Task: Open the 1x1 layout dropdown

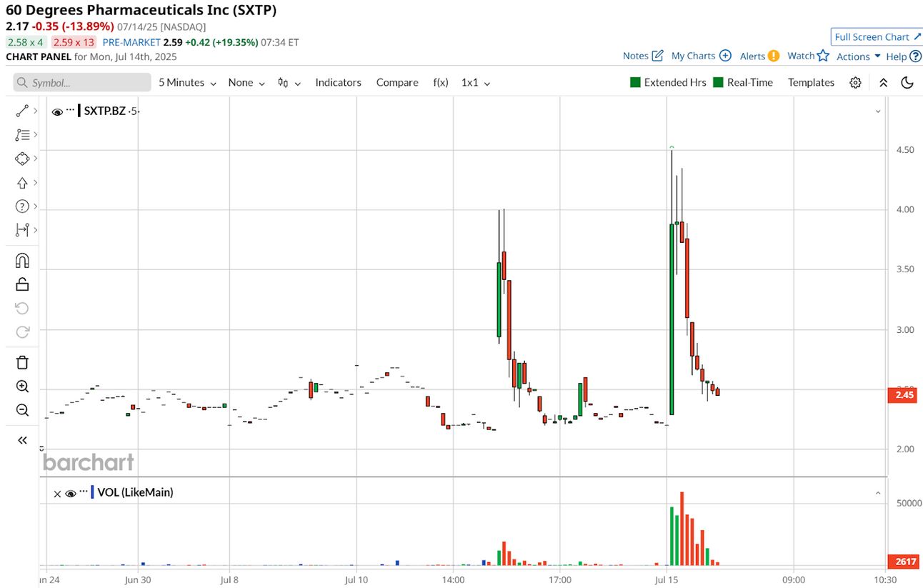Action: point(476,83)
